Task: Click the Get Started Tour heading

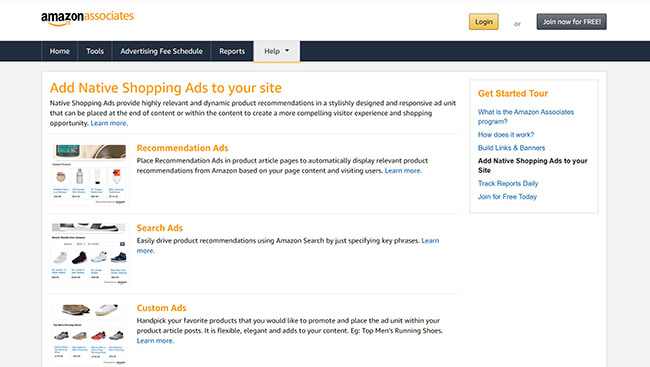Action: pos(513,94)
